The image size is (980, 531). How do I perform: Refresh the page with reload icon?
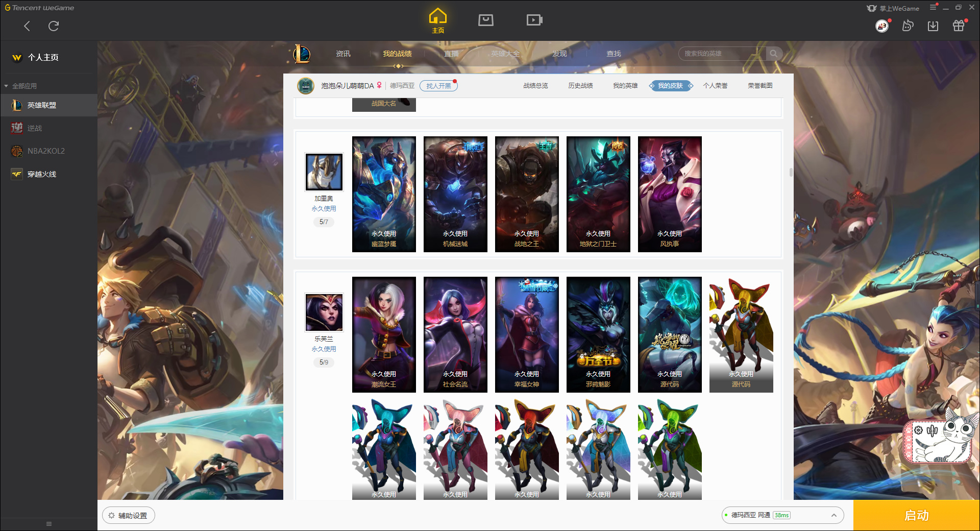[54, 26]
